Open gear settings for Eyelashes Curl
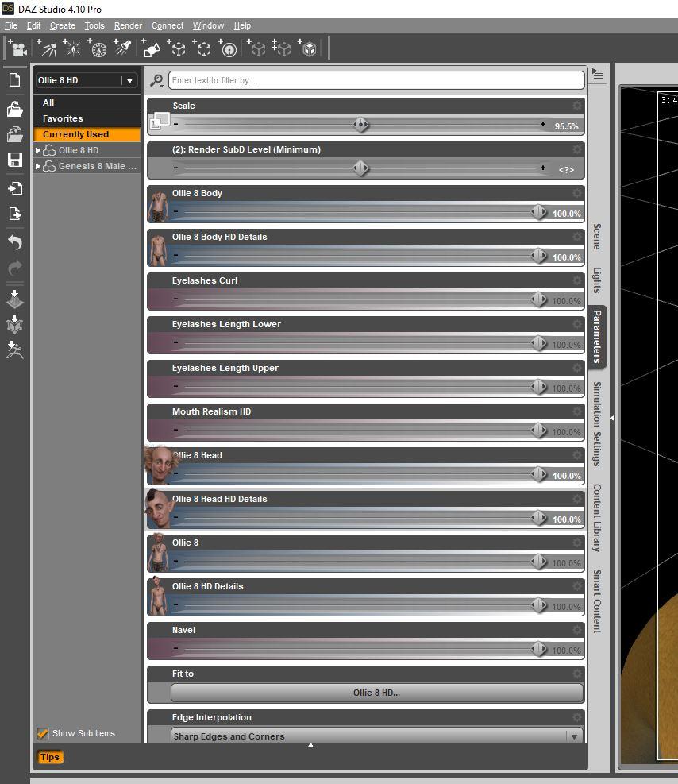 pyautogui.click(x=577, y=280)
